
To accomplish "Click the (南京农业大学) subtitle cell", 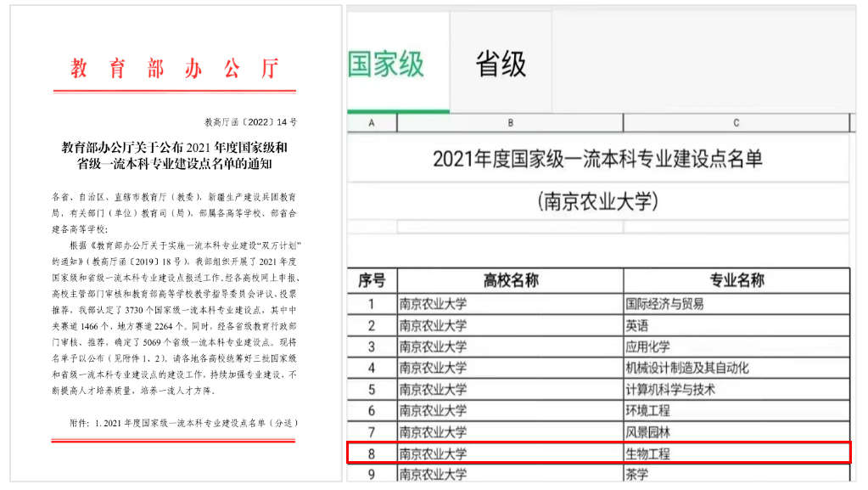I will (597, 202).
